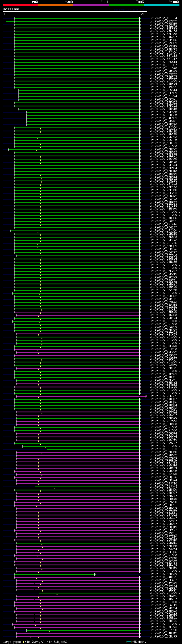Select the UniRef100_B6T6W0 label
Viewport: 182px width, 644px height.
163,68
